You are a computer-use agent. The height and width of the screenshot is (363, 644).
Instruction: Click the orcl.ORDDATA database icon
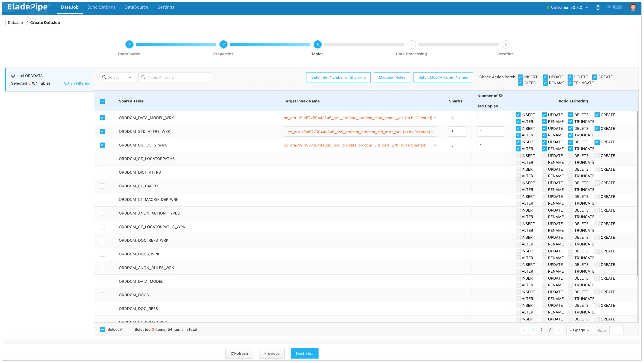pyautogui.click(x=13, y=76)
